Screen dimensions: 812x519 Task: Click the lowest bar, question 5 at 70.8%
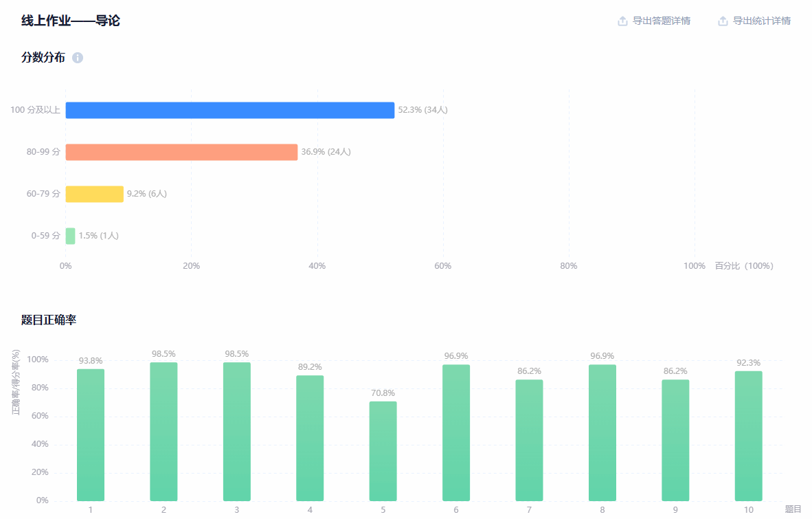(x=383, y=451)
